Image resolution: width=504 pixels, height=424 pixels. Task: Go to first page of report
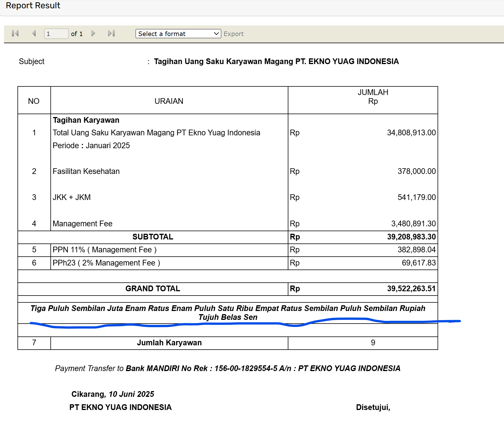(x=15, y=33)
